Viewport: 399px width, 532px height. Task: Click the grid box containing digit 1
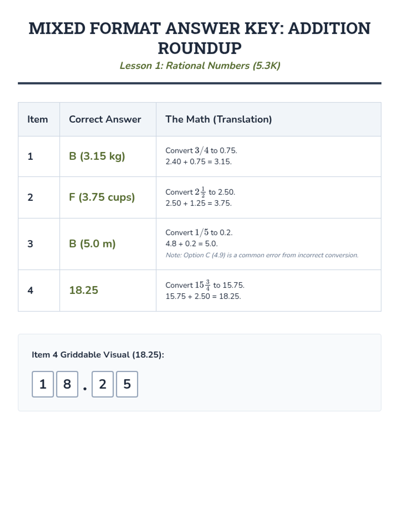pos(43,384)
